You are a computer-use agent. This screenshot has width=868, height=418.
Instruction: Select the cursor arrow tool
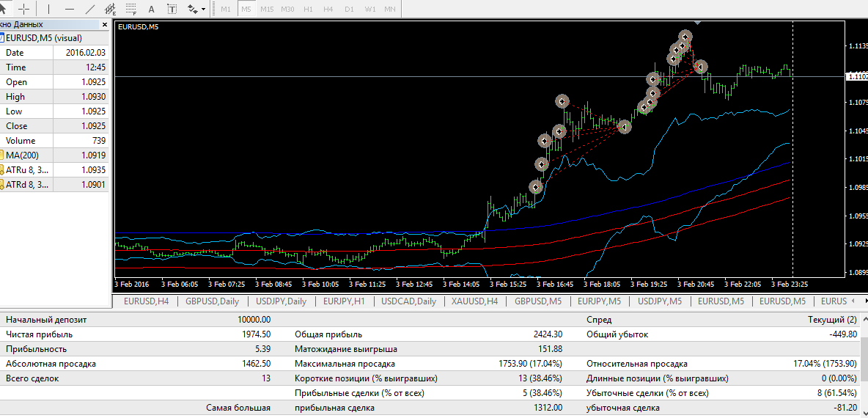click(x=4, y=9)
